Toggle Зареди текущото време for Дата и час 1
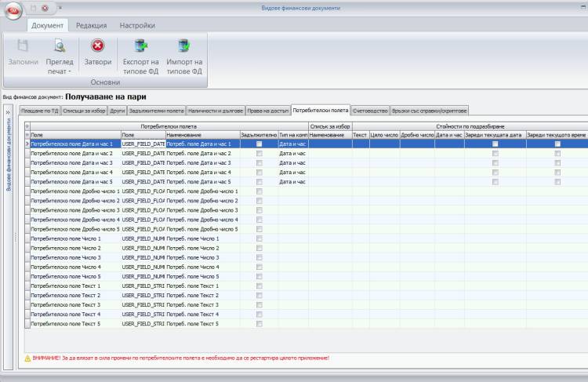Screen dimensions: 588x382 557,144
